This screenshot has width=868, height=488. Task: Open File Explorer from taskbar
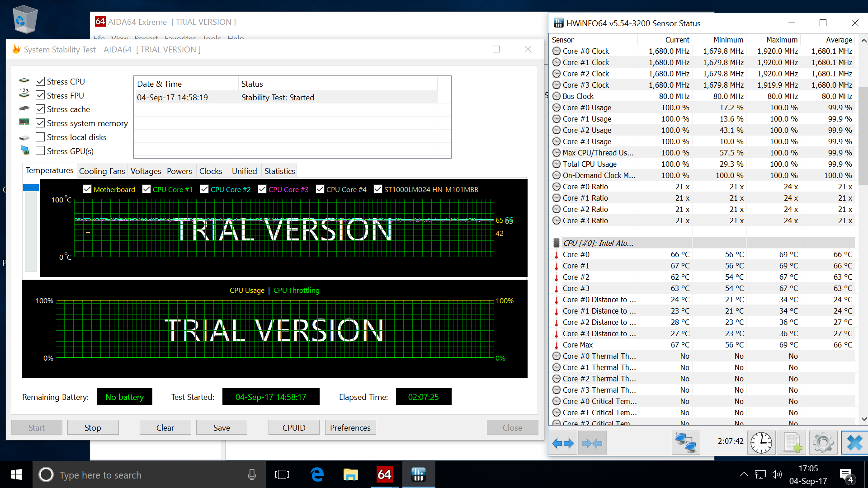351,474
